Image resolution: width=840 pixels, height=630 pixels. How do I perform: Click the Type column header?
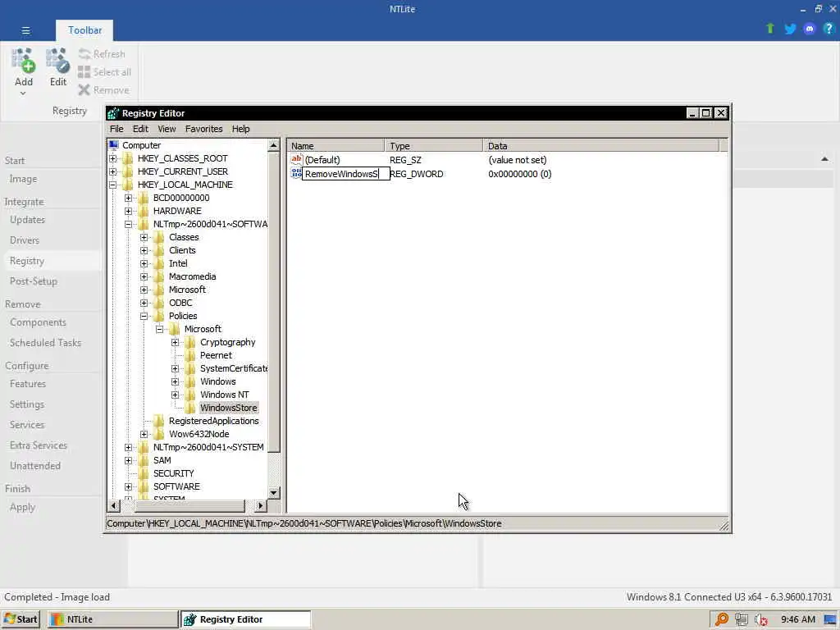click(433, 146)
